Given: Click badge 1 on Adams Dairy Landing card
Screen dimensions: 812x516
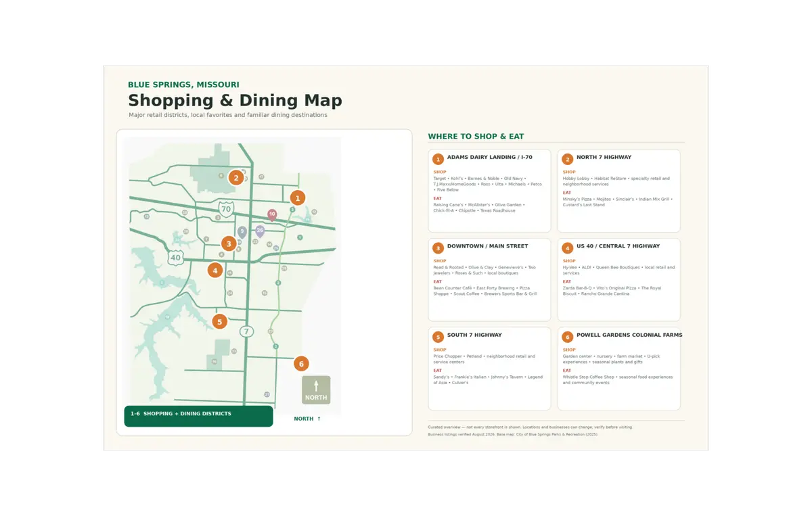Looking at the screenshot, I should [438, 160].
